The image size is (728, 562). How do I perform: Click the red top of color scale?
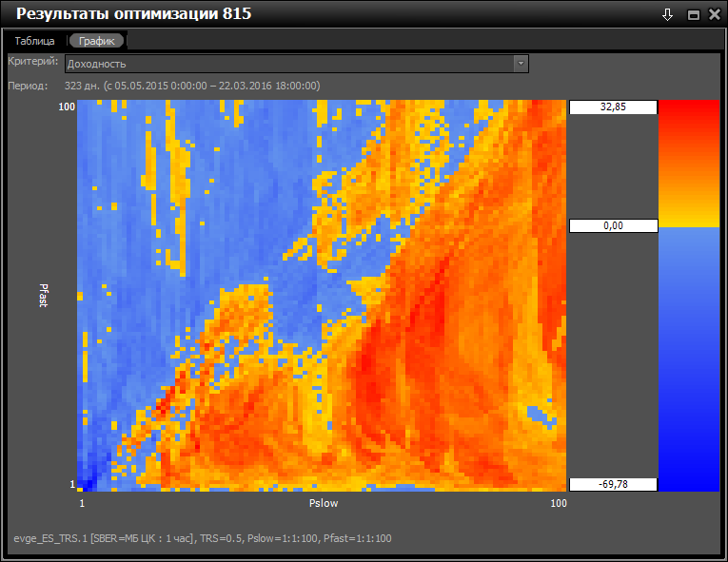[689, 119]
